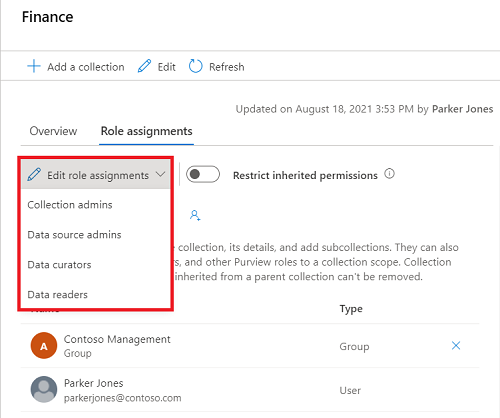500x418 pixels.
Task: Click the Restrict inherited permissions label
Action: (x=305, y=175)
